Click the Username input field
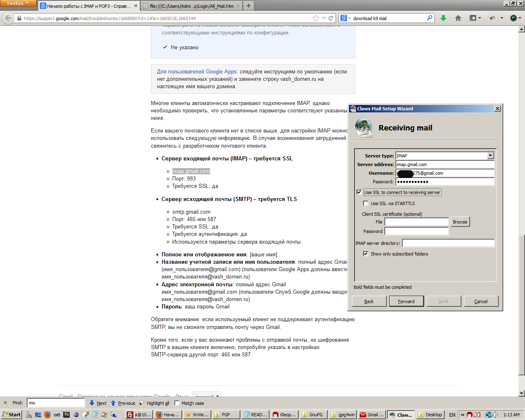 click(445, 173)
